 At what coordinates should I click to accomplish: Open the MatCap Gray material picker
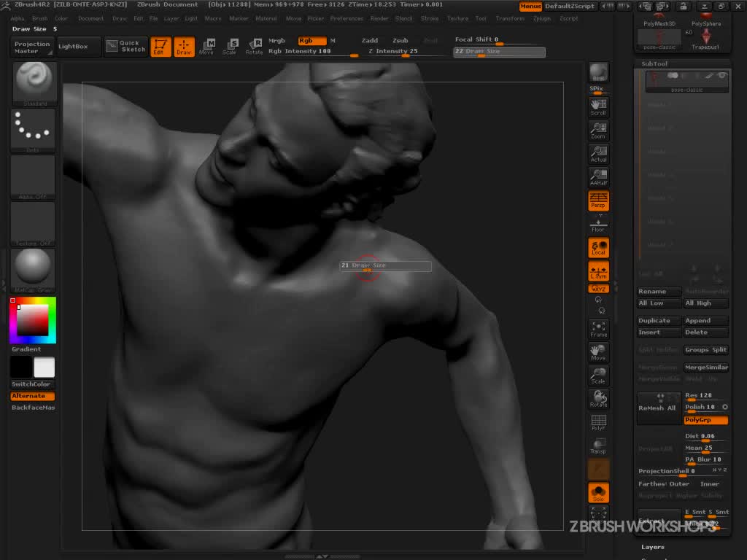[x=33, y=271]
